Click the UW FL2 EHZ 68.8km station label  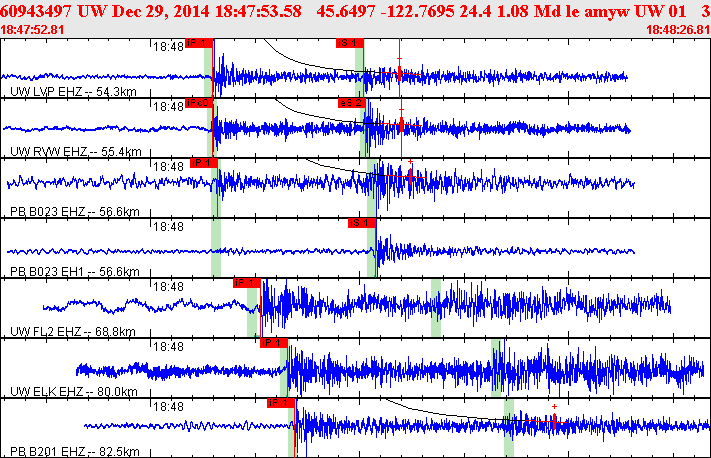point(73,332)
